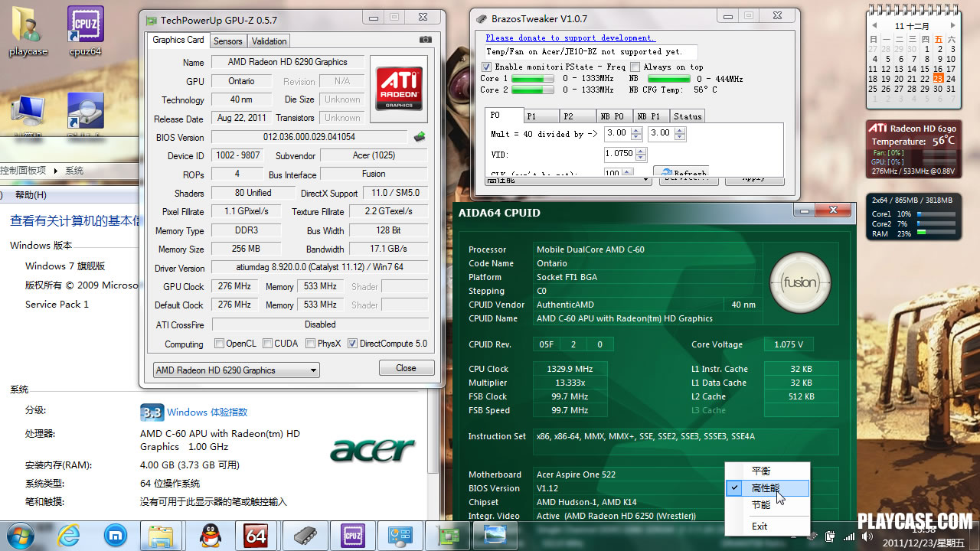Click the Windows Experience Index 3.3 badge
Screen dimensions: 980x551
coord(152,412)
